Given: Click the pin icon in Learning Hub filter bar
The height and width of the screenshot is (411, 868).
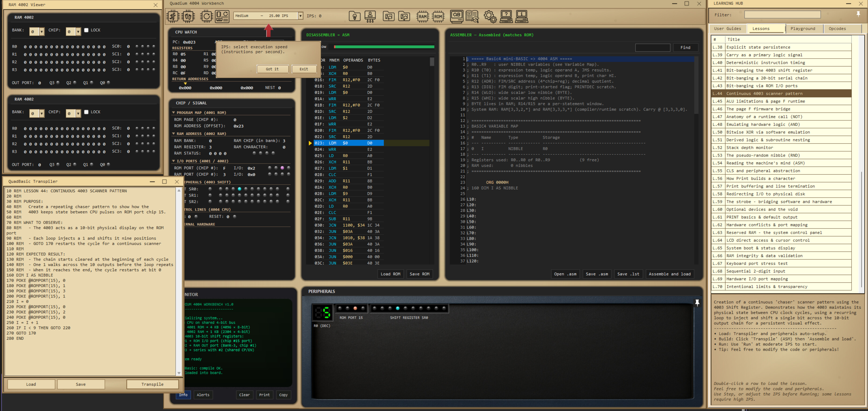Looking at the screenshot, I should coord(858,14).
